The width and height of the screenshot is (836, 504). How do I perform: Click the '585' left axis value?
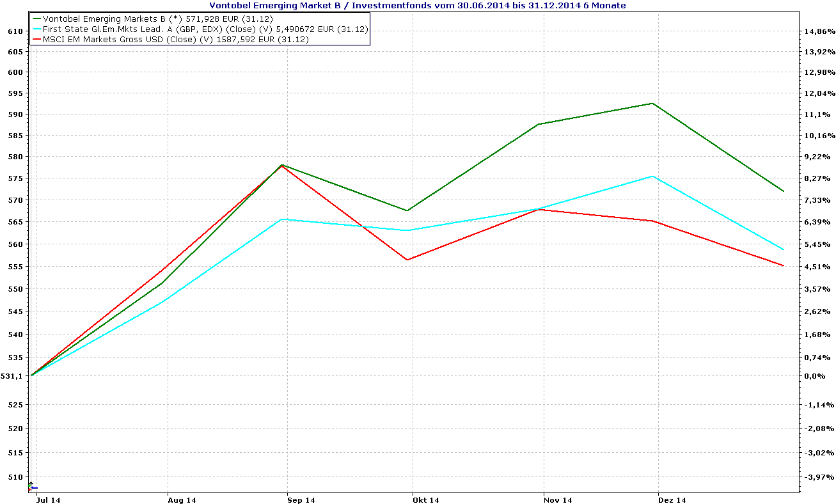[x=16, y=136]
